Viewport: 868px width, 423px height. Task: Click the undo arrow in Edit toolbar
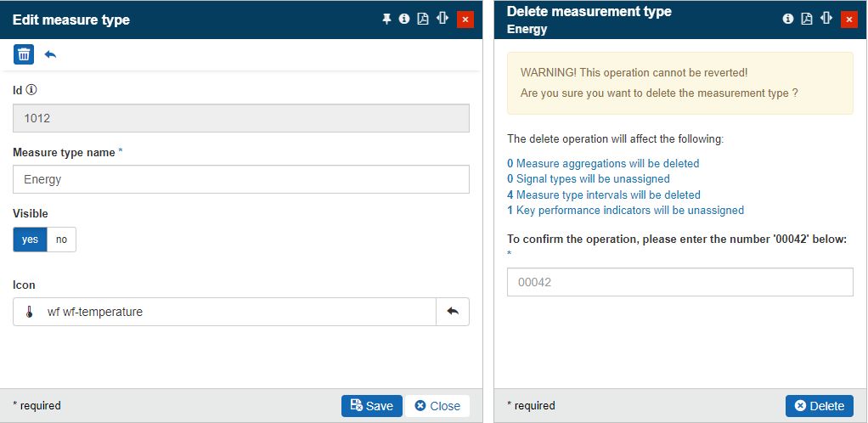[50, 54]
